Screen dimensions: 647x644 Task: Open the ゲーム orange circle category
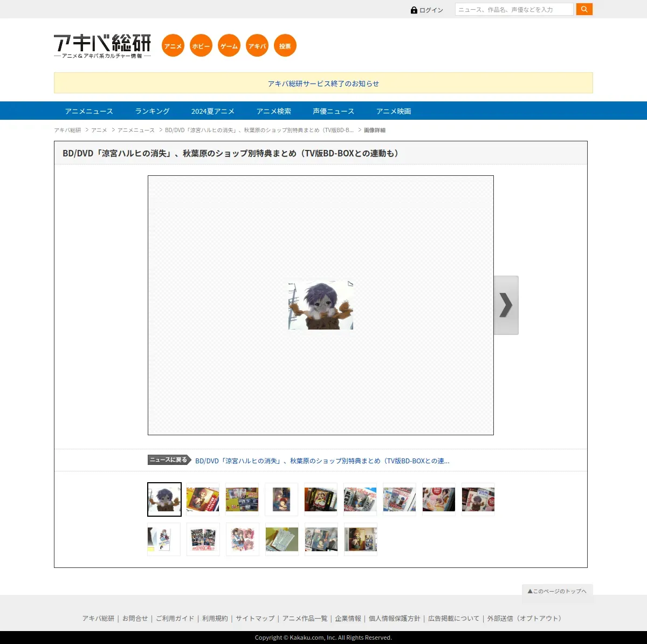point(229,46)
